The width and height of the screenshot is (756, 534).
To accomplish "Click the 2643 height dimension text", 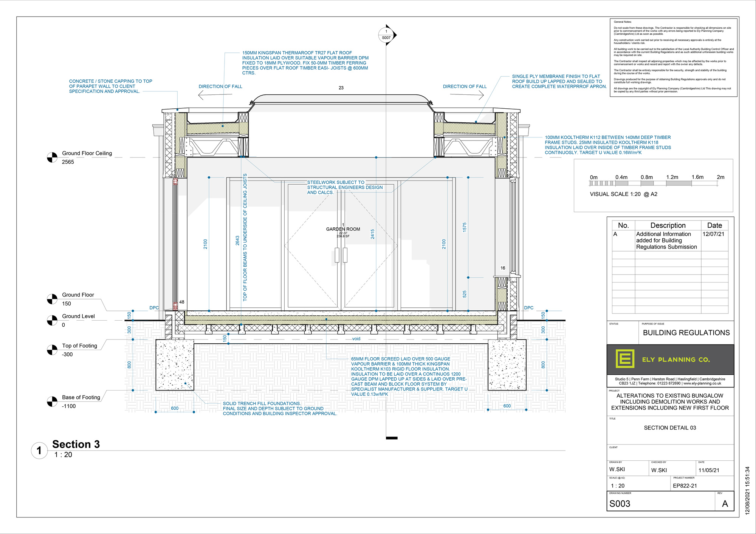I will tap(237, 241).
